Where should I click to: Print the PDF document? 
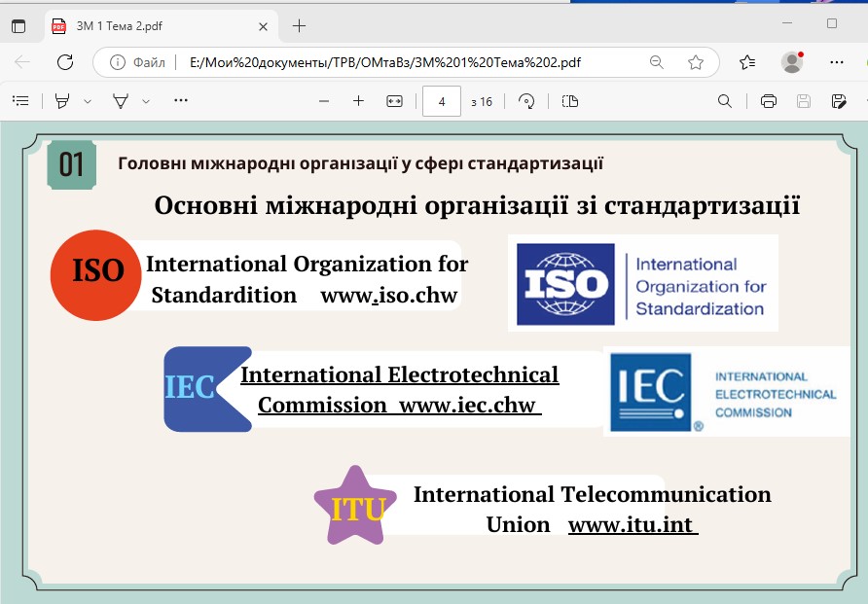point(769,101)
